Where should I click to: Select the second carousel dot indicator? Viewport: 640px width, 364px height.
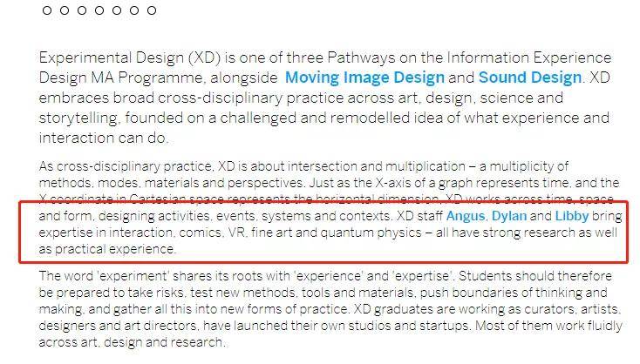(65, 10)
